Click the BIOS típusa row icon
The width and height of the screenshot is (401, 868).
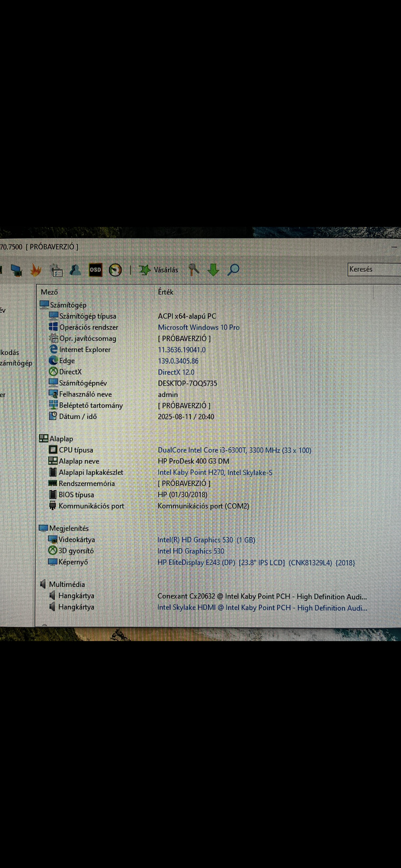coord(53,494)
